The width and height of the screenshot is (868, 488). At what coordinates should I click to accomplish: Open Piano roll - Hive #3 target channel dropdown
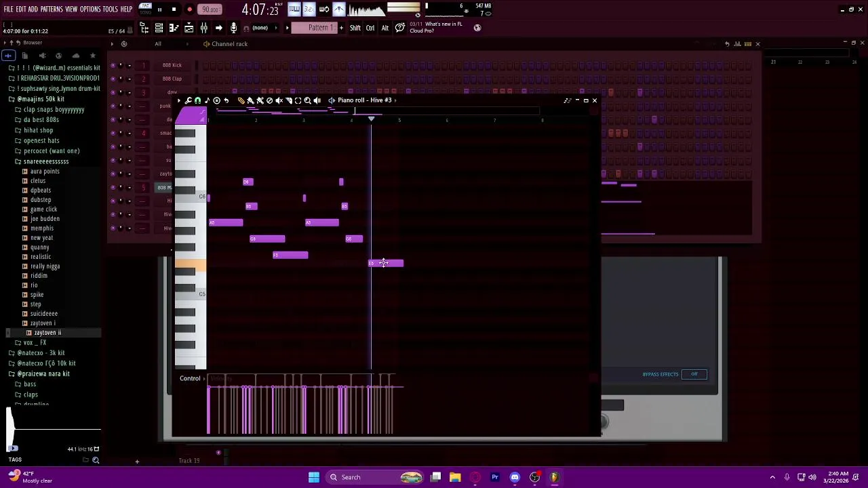[x=364, y=100]
